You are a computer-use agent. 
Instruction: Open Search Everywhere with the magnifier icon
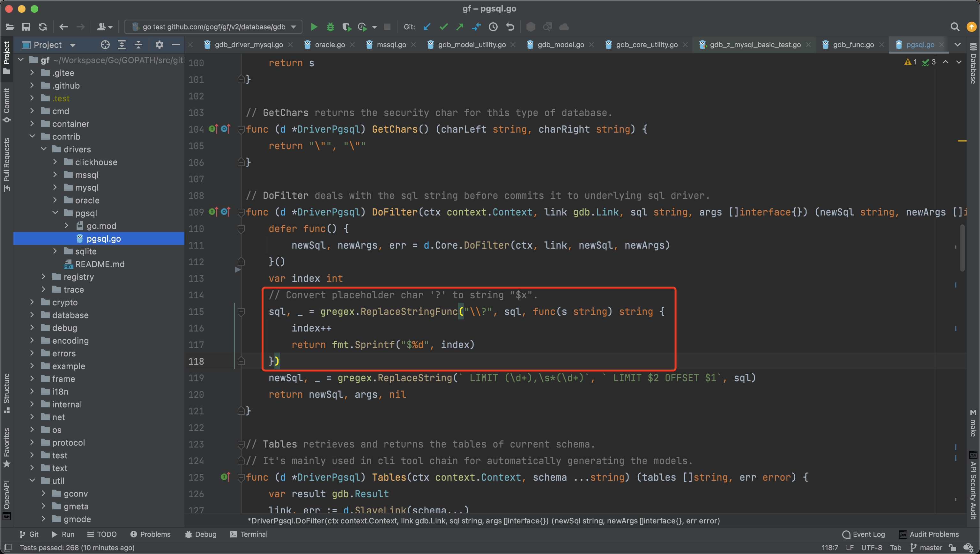pyautogui.click(x=955, y=27)
